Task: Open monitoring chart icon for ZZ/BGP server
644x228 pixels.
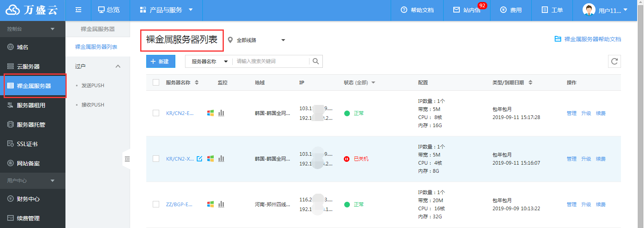Action: click(x=221, y=204)
